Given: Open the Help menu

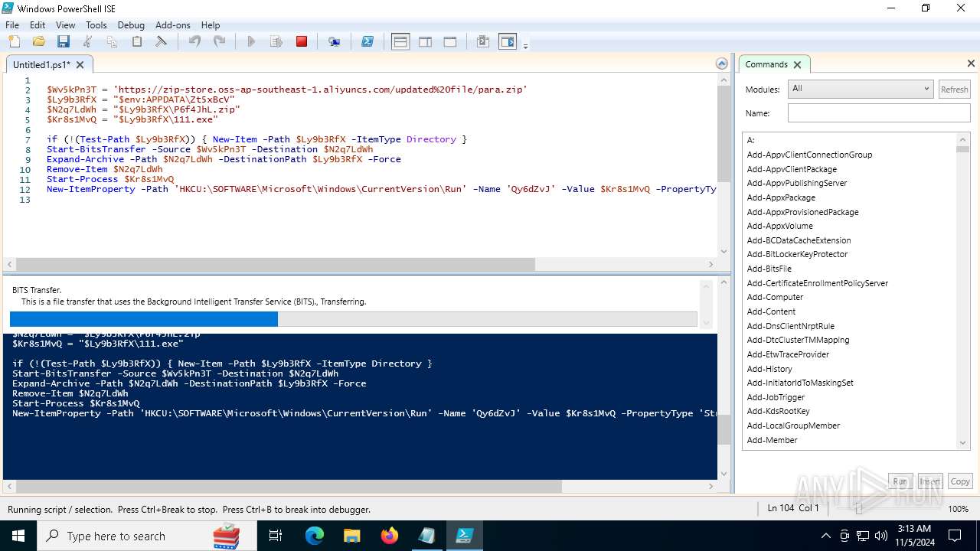Looking at the screenshot, I should (211, 25).
